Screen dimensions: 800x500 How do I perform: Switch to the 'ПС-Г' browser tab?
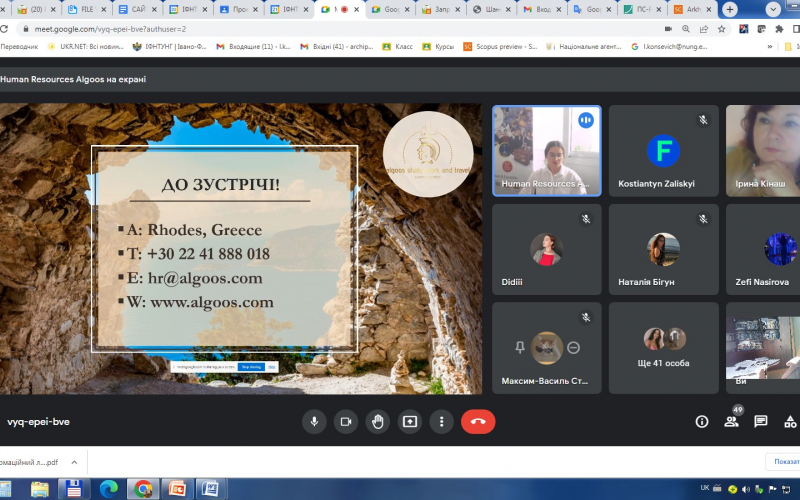tap(642, 9)
